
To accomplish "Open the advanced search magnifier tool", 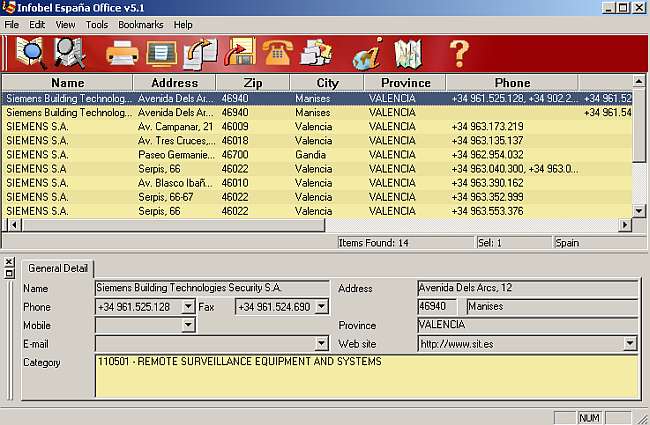I will [69, 53].
